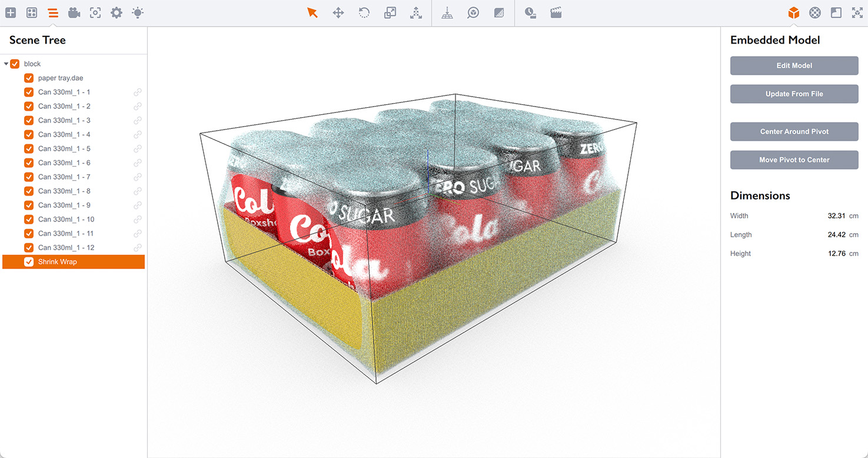
Task: Open the lighting bulb panel
Action: [138, 12]
